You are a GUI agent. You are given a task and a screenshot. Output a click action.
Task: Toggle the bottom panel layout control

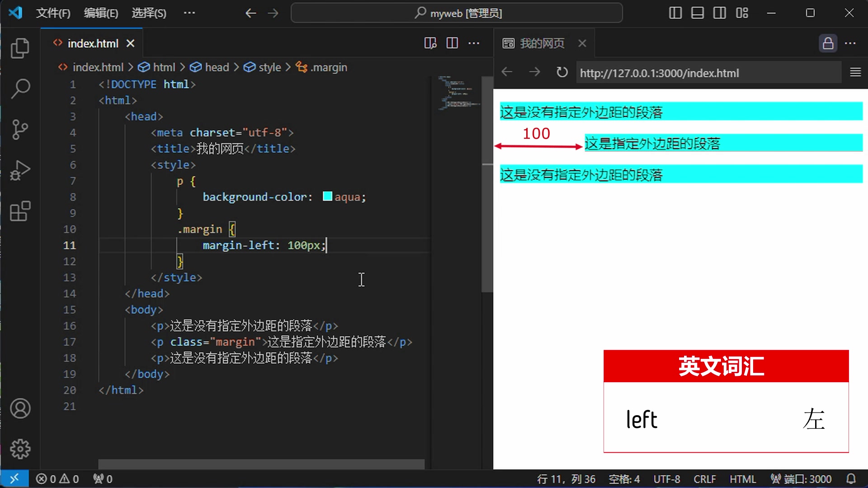coord(697,13)
